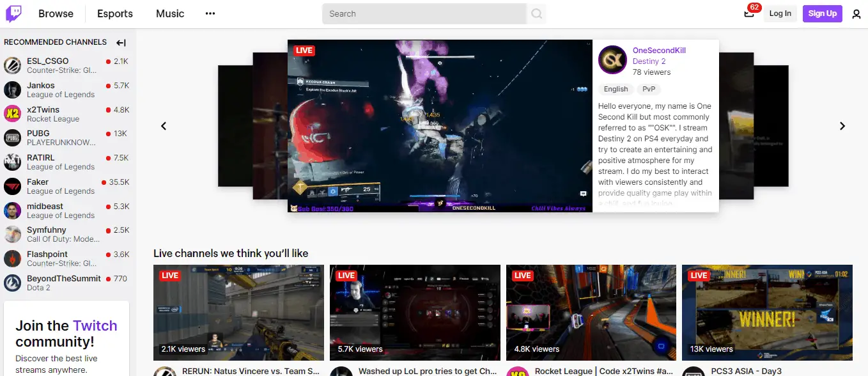Click Faker T1 channel avatar
This screenshot has height=376, width=868.
12,186
